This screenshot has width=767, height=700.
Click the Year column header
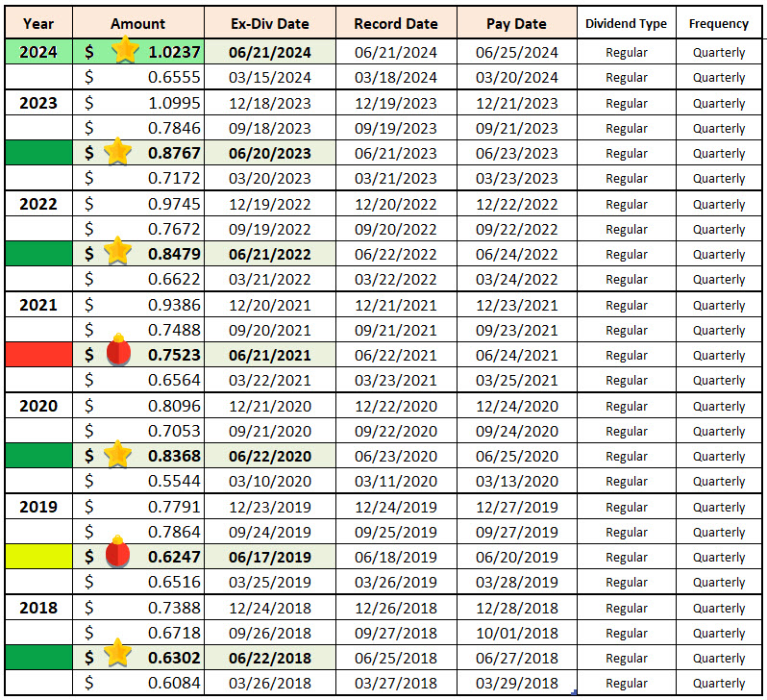[38, 23]
